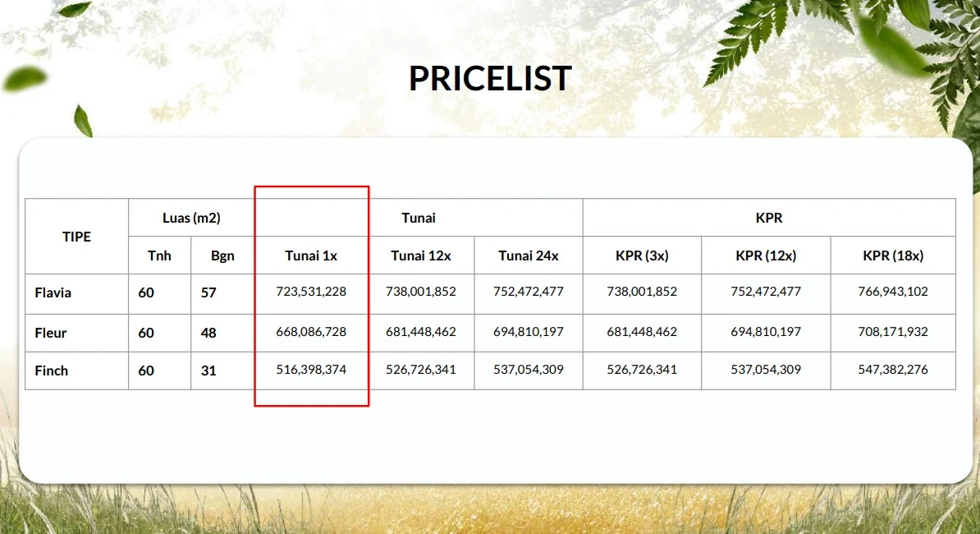
Task: Select the KPR group header
Action: pos(769,218)
